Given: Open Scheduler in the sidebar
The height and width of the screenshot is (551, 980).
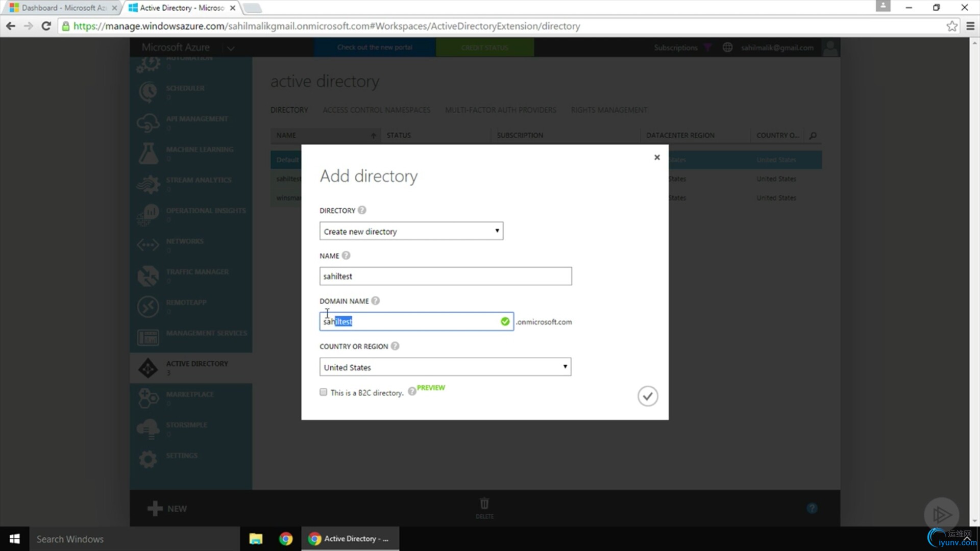Looking at the screenshot, I should point(191,92).
